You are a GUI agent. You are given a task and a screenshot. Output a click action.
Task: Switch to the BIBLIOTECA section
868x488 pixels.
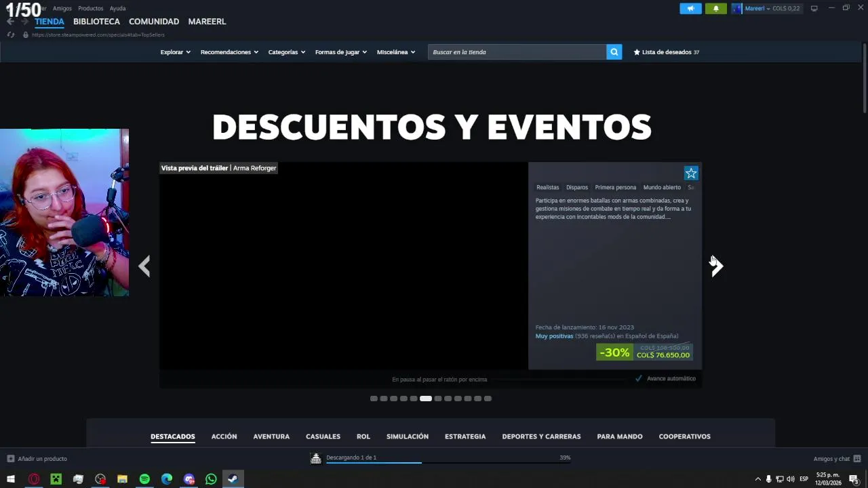point(96,22)
